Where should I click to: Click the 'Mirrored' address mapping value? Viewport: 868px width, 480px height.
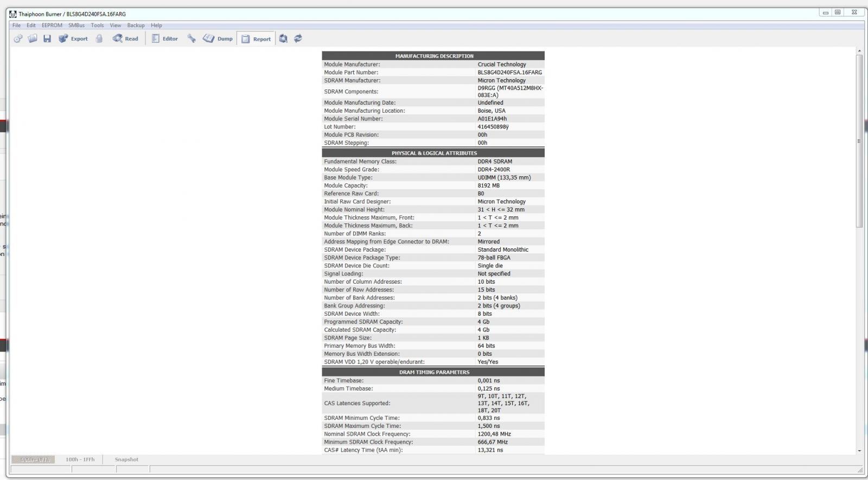(489, 242)
